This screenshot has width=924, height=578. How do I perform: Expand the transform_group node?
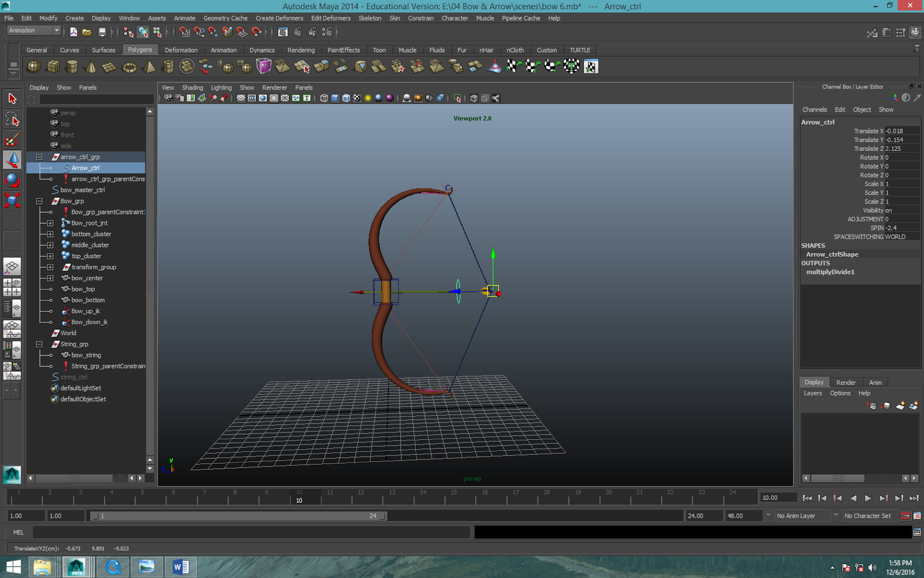click(50, 267)
